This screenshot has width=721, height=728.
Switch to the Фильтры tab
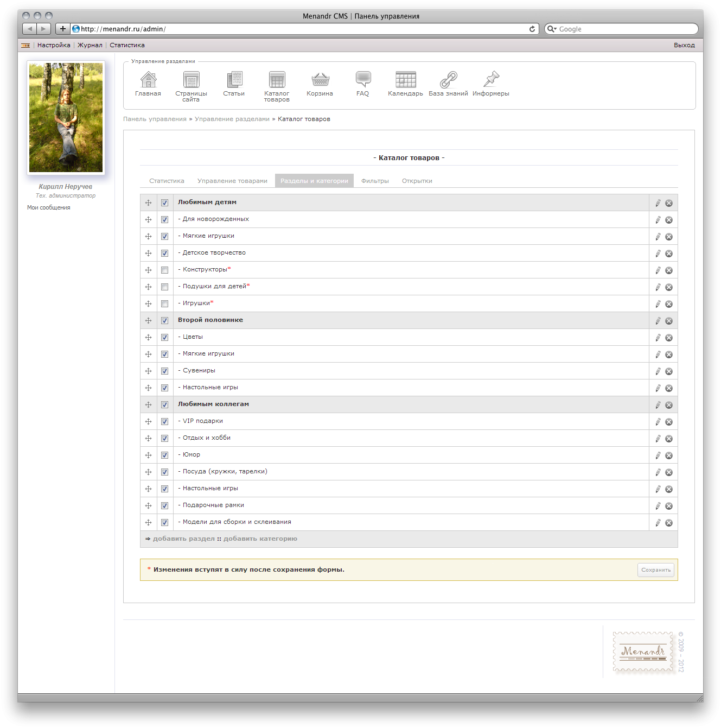point(375,180)
